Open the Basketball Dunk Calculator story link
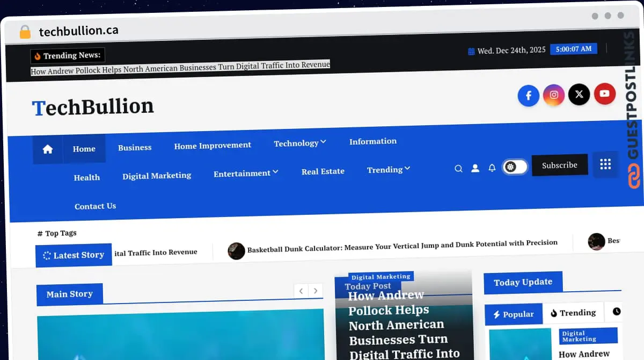The height and width of the screenshot is (360, 644). (x=402, y=245)
